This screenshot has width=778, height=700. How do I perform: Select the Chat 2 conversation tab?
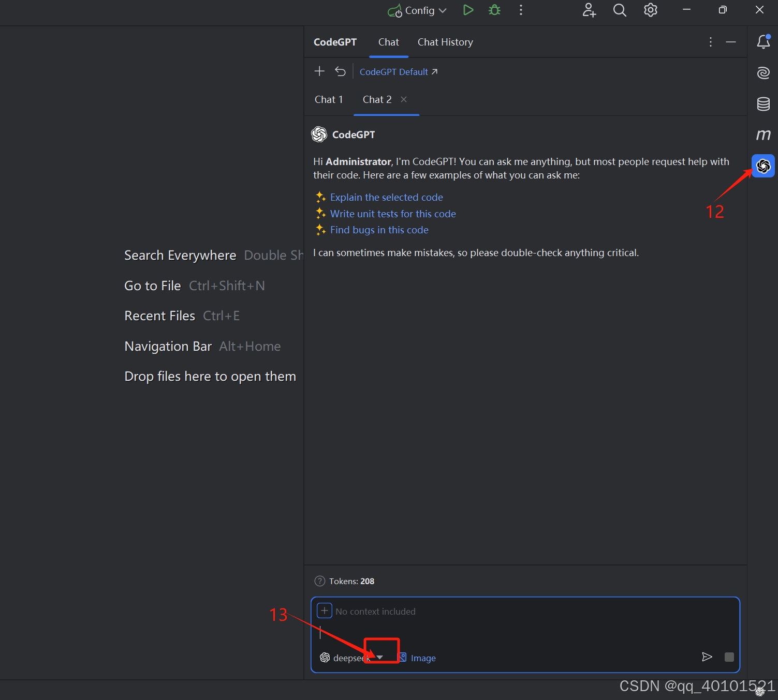[x=377, y=99]
